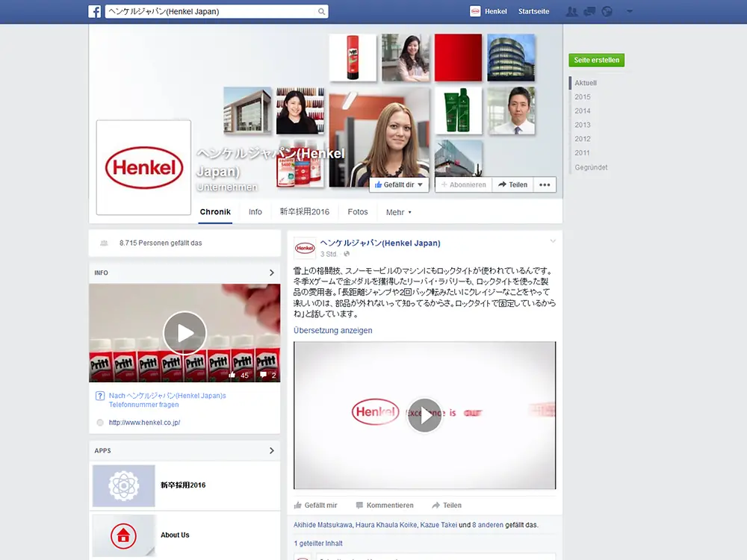
Task: Play the Henkel post video
Action: [424, 414]
